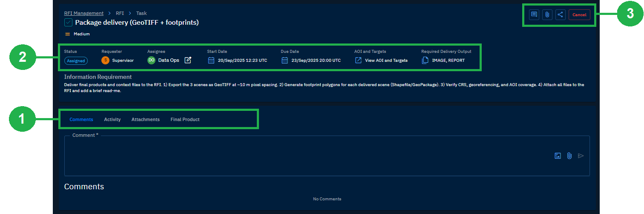Select the Final Product tab
The image size is (644, 214).
185,119
